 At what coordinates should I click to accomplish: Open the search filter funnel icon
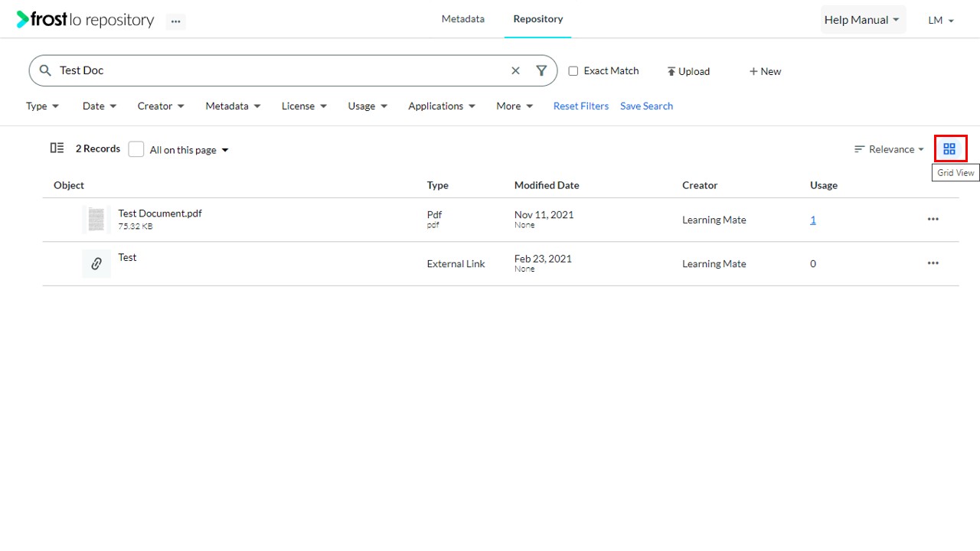(541, 70)
